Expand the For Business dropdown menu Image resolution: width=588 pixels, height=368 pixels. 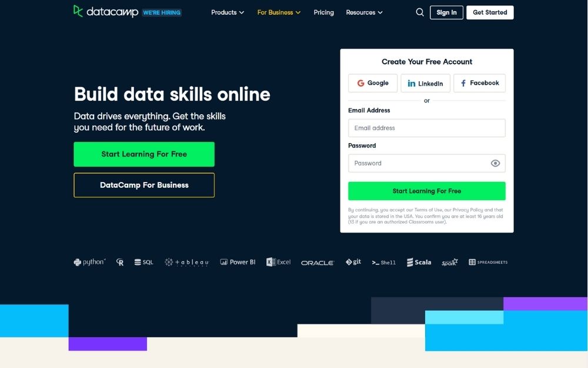tap(279, 12)
